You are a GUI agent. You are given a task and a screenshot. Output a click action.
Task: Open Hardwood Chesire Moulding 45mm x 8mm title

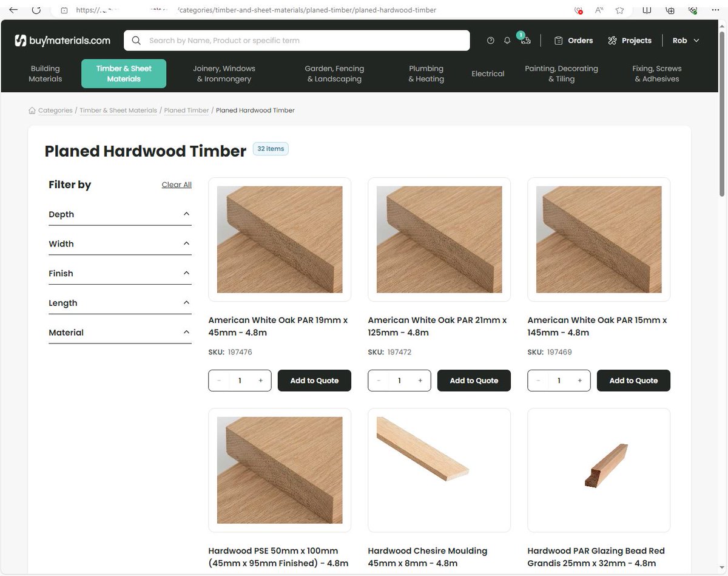tap(428, 557)
